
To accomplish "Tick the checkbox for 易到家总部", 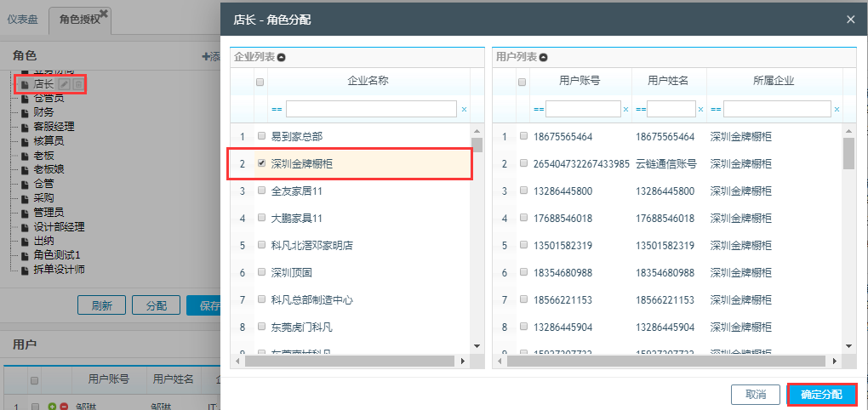I will (261, 135).
